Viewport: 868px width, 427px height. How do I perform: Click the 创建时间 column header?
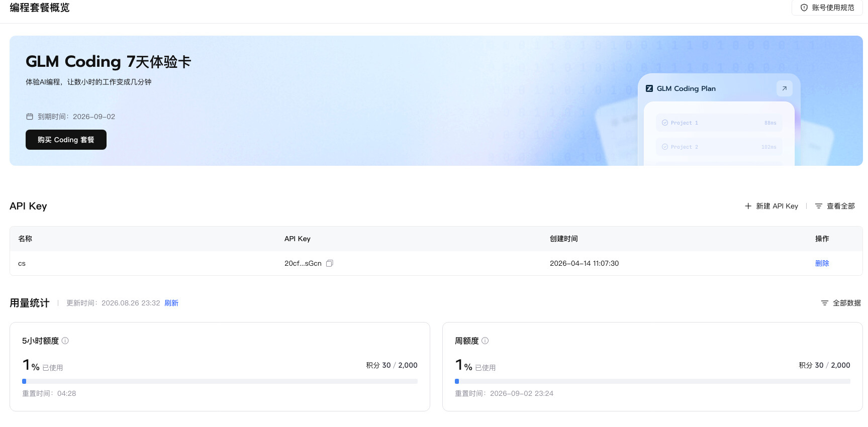click(x=564, y=239)
